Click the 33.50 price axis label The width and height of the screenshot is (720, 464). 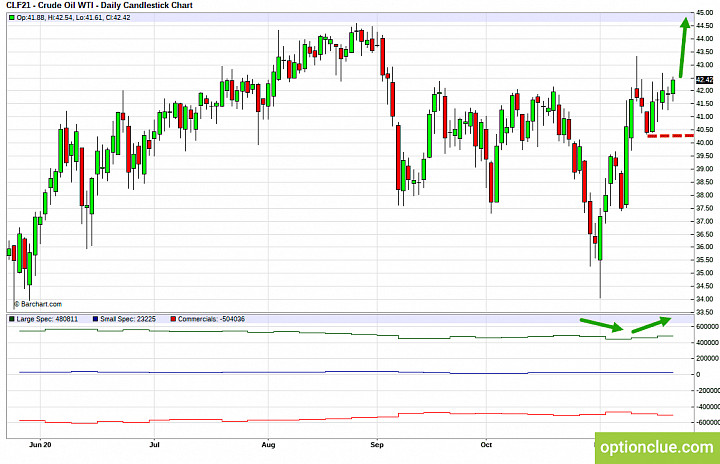[x=704, y=312]
